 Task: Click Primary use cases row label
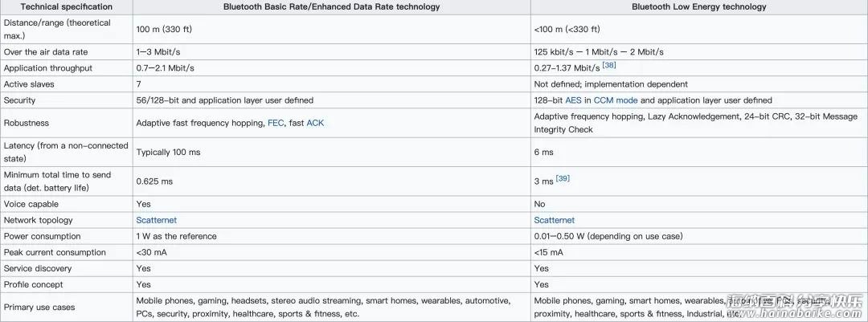click(x=39, y=308)
